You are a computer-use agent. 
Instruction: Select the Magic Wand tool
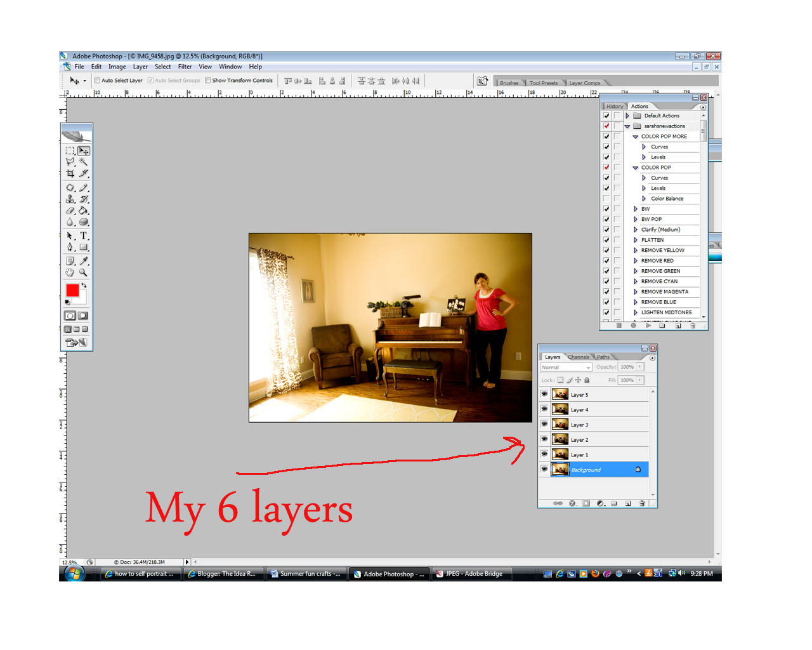84,162
